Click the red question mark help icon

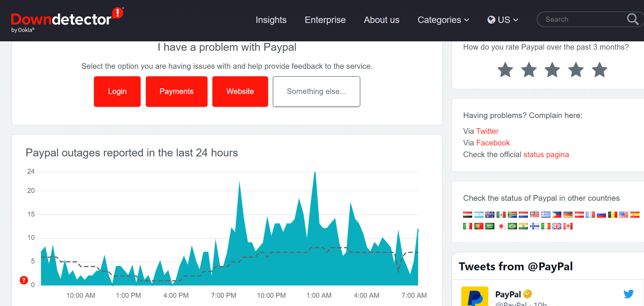tap(24, 280)
